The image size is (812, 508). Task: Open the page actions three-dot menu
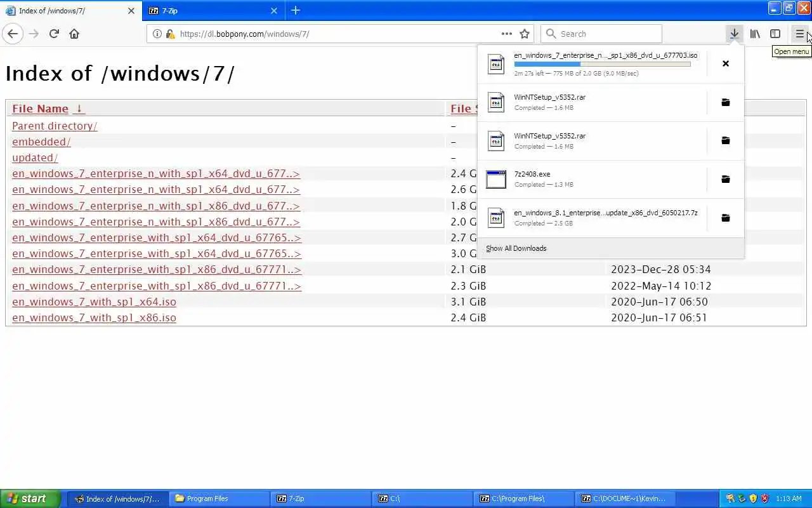[x=506, y=34]
